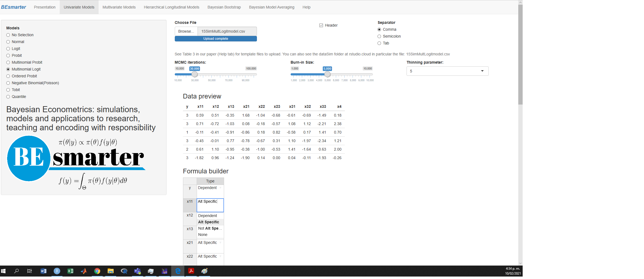Uncheck the Header checkbox
Viewport: 644px width, 279px height.
coord(321,25)
